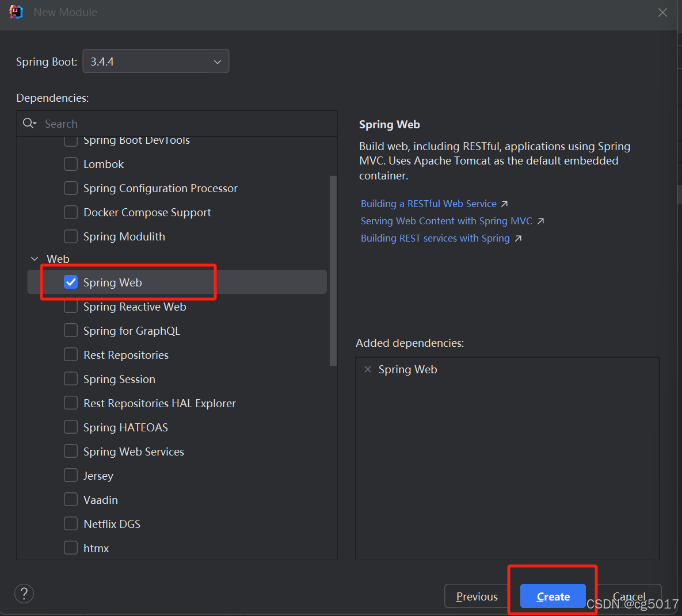Remove Spring Web from added dependencies
This screenshot has width=682, height=616.
pyautogui.click(x=368, y=369)
